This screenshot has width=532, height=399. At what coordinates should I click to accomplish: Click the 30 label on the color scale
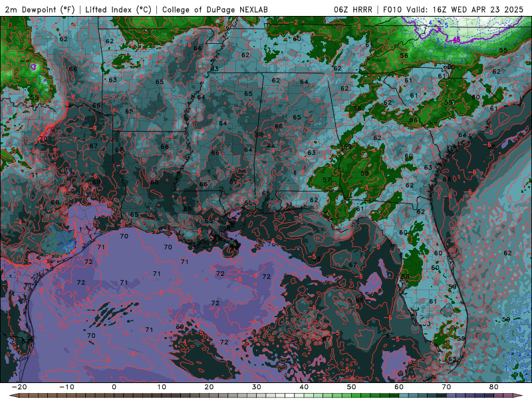pos(257,387)
